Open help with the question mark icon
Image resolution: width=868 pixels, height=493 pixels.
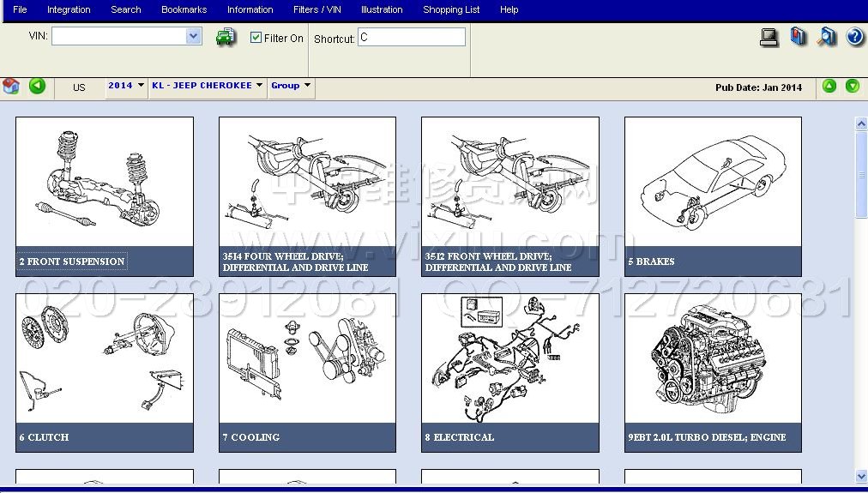click(854, 37)
